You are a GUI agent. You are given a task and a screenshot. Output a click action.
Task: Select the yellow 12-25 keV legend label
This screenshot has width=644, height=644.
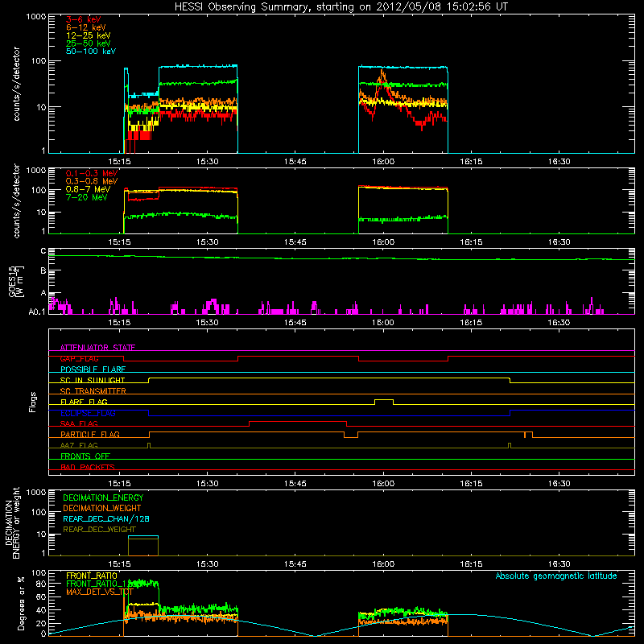coord(88,35)
